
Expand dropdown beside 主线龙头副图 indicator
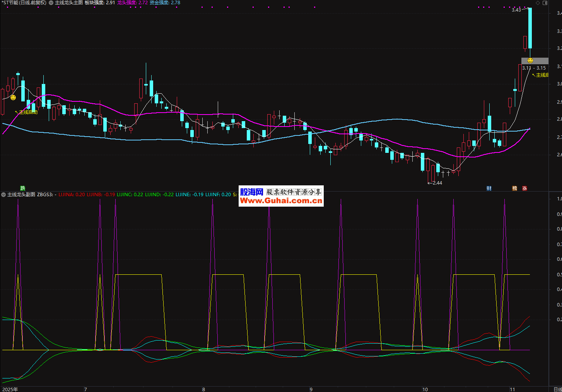tap(3, 195)
